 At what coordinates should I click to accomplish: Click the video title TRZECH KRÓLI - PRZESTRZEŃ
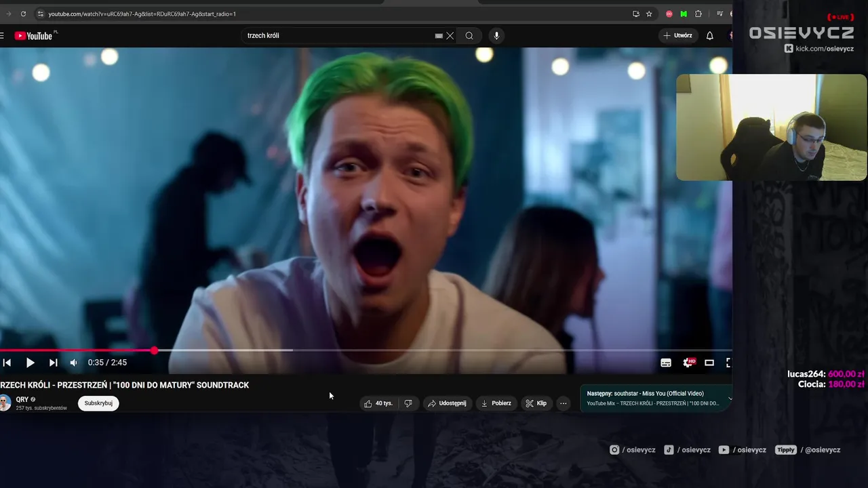[x=125, y=385]
